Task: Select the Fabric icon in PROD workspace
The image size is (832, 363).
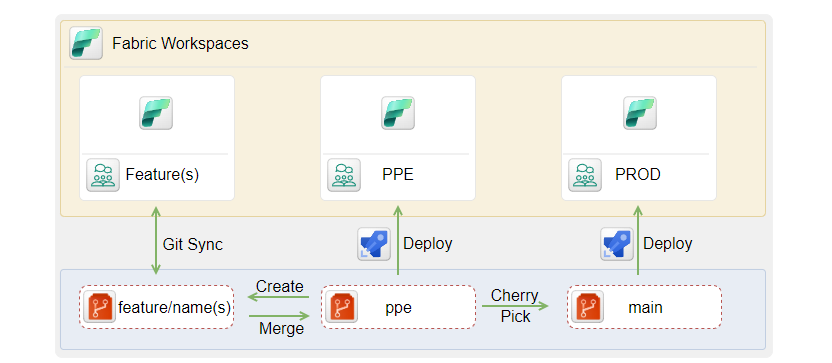Action: click(x=640, y=113)
